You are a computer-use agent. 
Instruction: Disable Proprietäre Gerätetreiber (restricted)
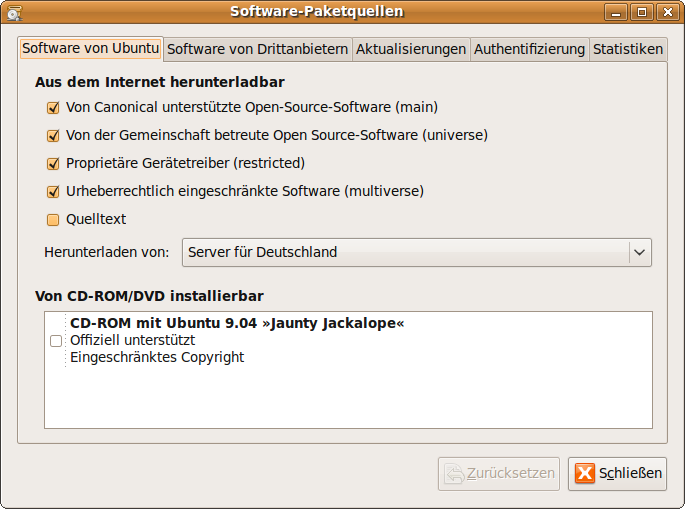coord(53,163)
